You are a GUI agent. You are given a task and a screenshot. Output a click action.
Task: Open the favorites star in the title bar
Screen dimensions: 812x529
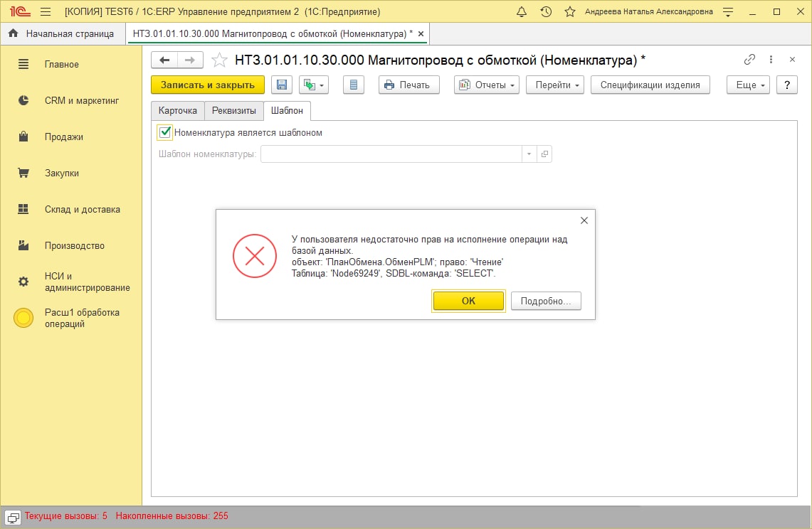point(569,11)
